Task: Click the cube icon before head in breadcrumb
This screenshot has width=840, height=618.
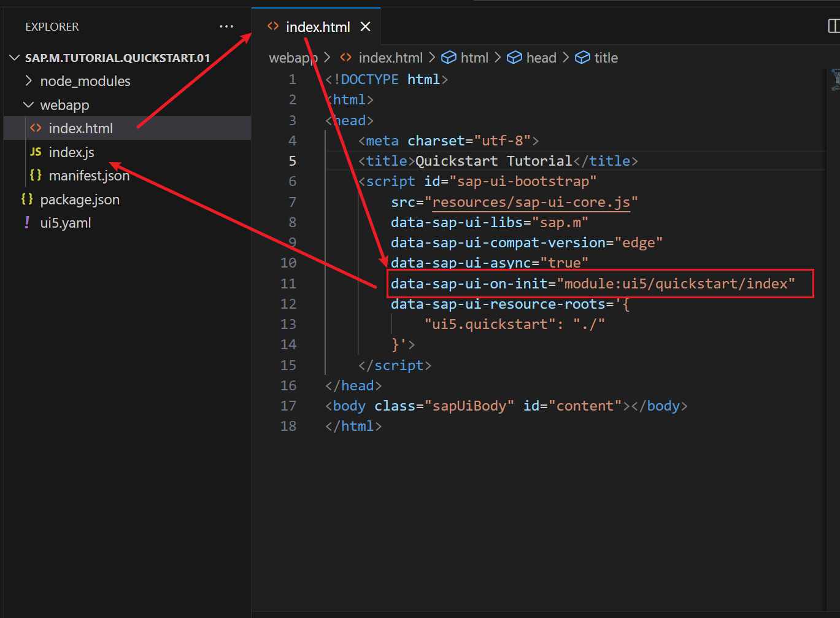Action: coord(514,58)
